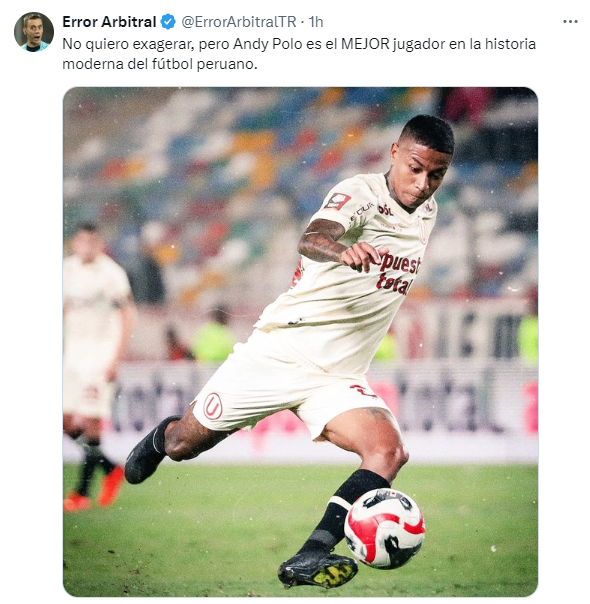Click the Error Arbitral display name
The height and width of the screenshot is (604, 590).
[x=109, y=22]
